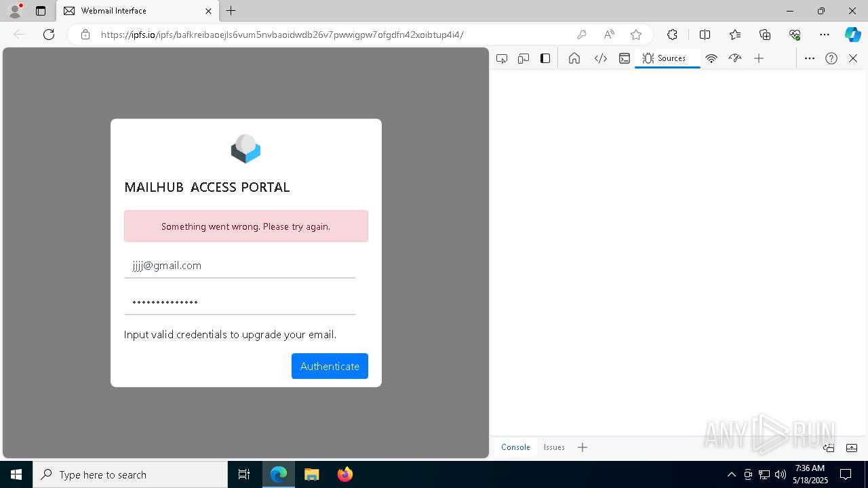Viewport: 868px width, 488px height.
Task: Open the Elements panel icon
Action: tap(600, 58)
